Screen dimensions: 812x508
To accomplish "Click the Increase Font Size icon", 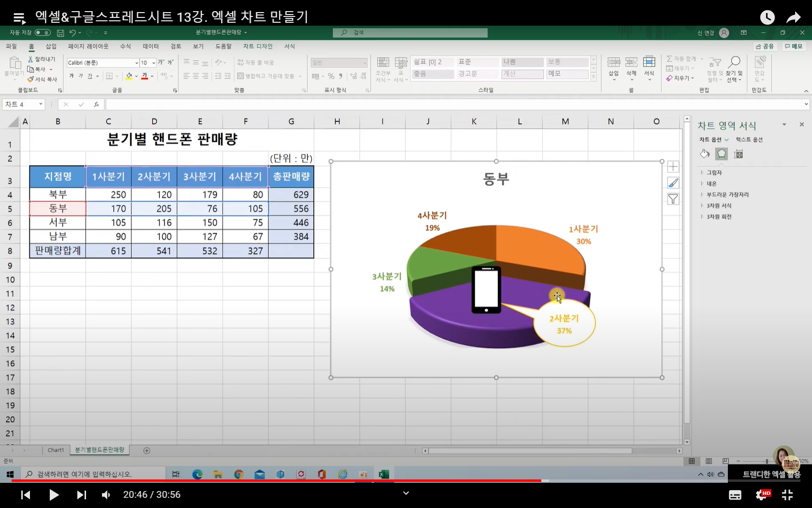I will (x=161, y=62).
